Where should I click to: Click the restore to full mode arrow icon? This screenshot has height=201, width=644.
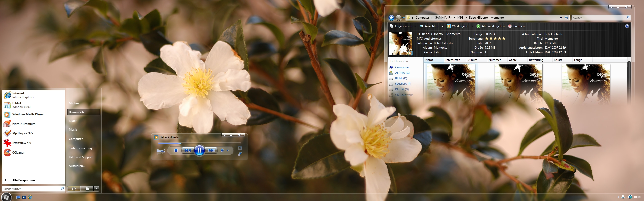click(240, 154)
